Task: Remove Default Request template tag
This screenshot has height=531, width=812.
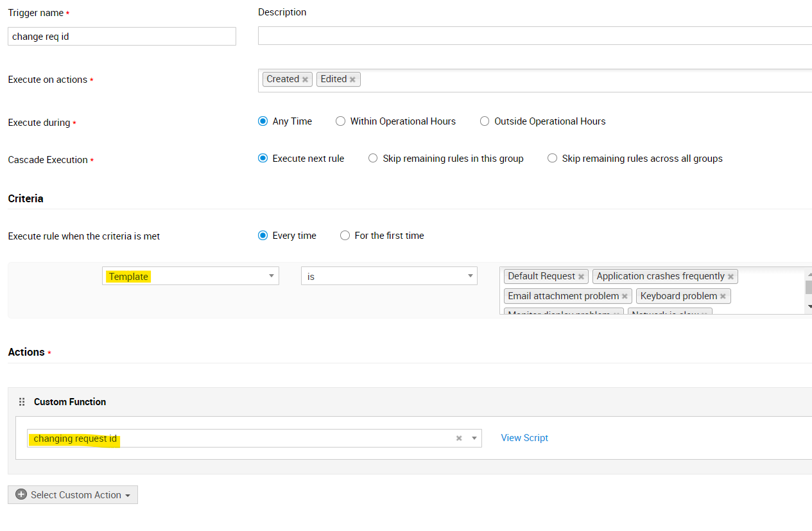Action: (581, 277)
